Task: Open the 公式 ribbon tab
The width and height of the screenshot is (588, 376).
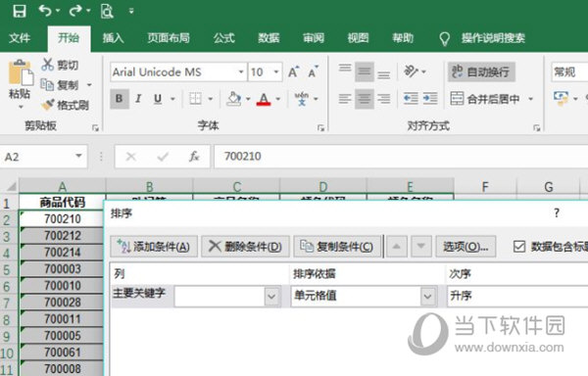Action: point(223,38)
